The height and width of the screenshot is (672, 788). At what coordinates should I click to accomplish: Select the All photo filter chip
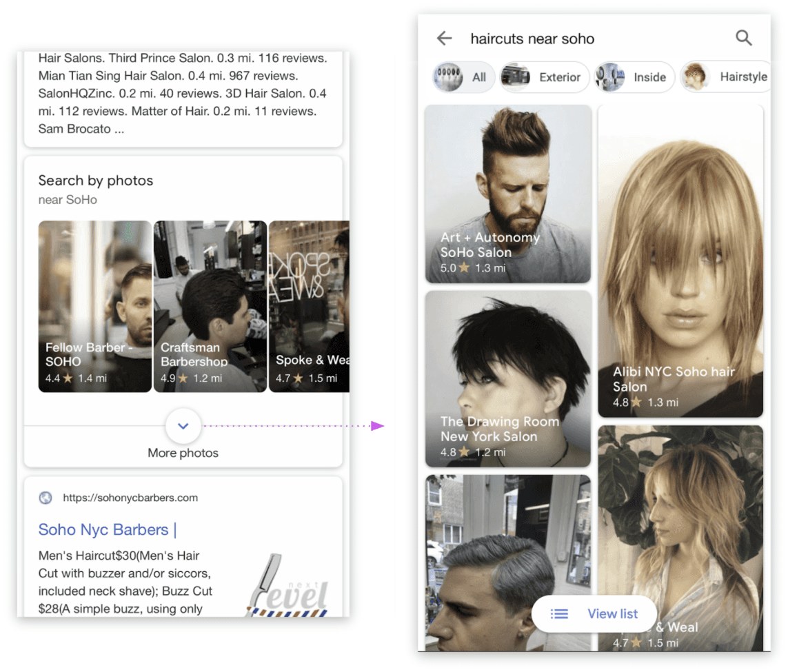[x=463, y=77]
